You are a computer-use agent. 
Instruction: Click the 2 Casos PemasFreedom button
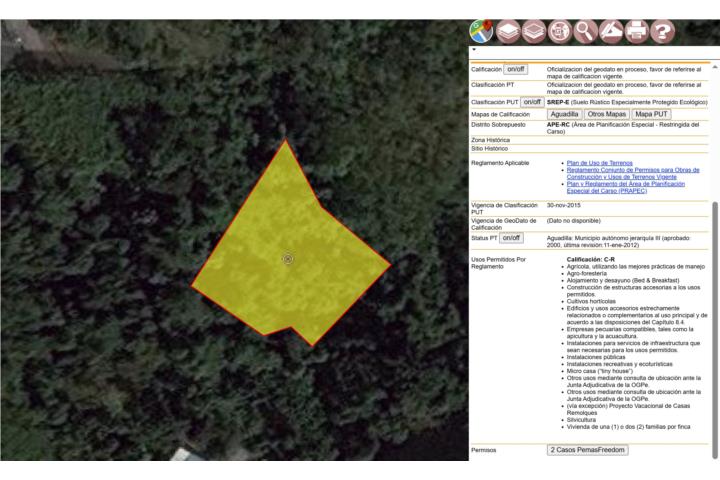tap(588, 450)
